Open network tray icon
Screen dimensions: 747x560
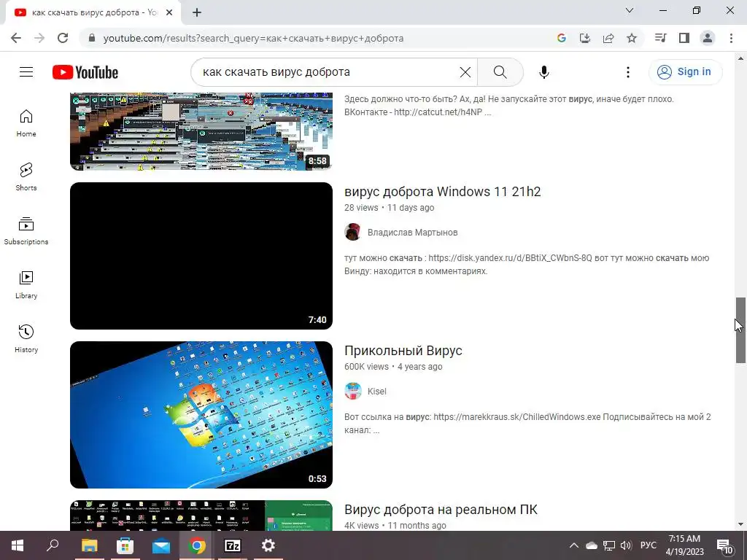609,545
